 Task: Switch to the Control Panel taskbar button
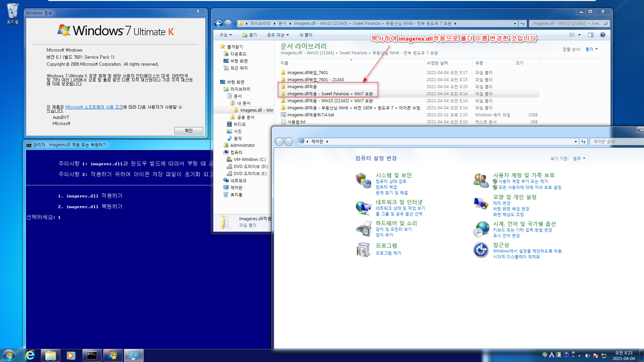pyautogui.click(x=133, y=355)
